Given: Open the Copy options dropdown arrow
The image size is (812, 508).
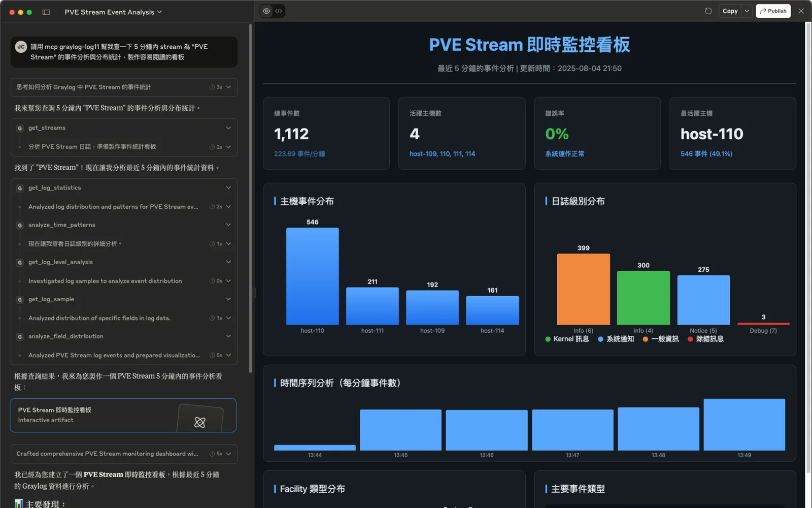Looking at the screenshot, I should [x=747, y=11].
